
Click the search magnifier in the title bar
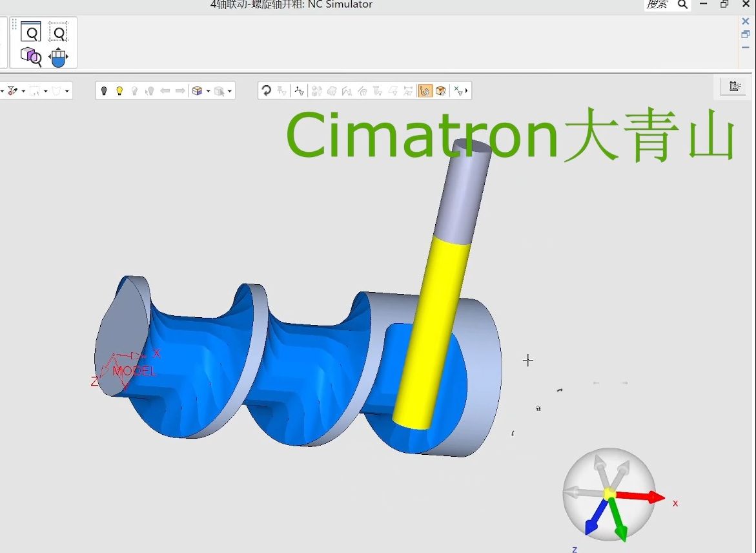682,5
